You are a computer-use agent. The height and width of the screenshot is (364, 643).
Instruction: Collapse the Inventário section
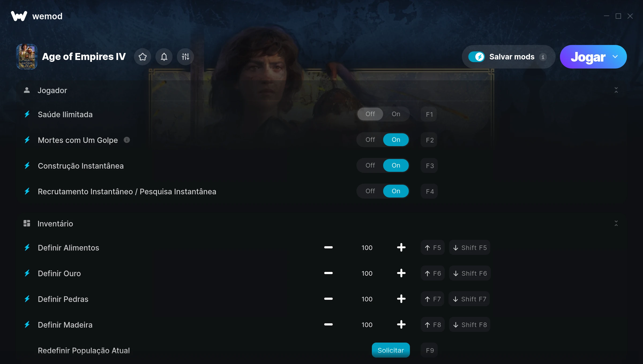616,223
